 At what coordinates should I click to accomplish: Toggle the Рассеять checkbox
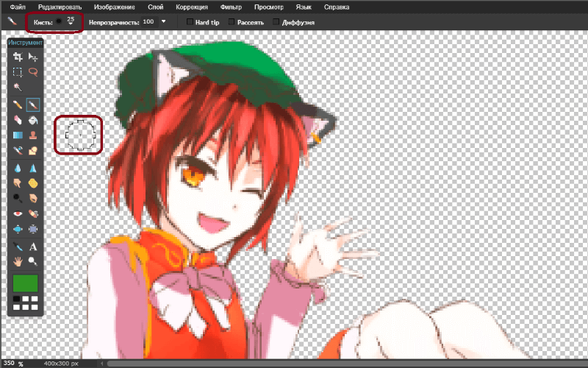tap(232, 22)
